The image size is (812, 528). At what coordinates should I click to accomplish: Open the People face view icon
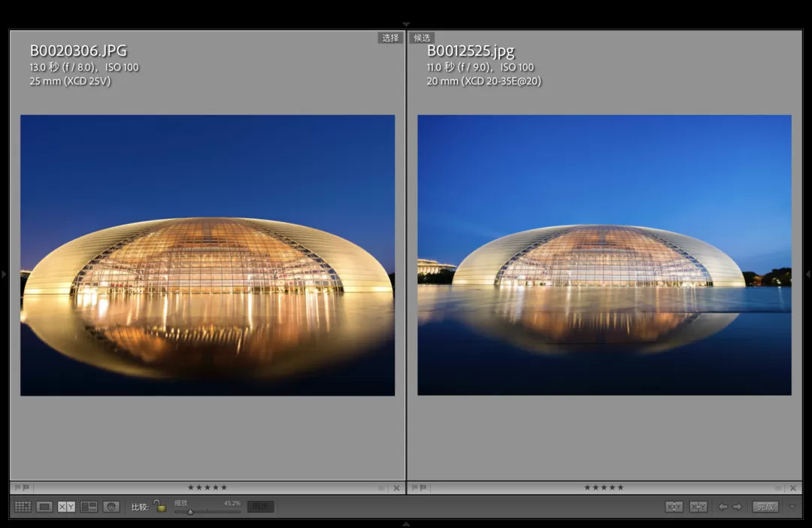(x=111, y=507)
